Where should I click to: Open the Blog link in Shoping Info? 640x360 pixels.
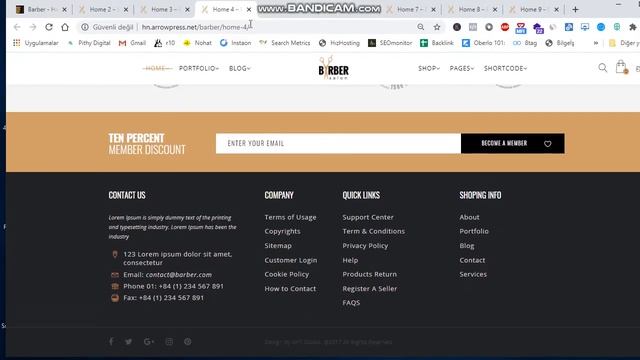tap(467, 245)
